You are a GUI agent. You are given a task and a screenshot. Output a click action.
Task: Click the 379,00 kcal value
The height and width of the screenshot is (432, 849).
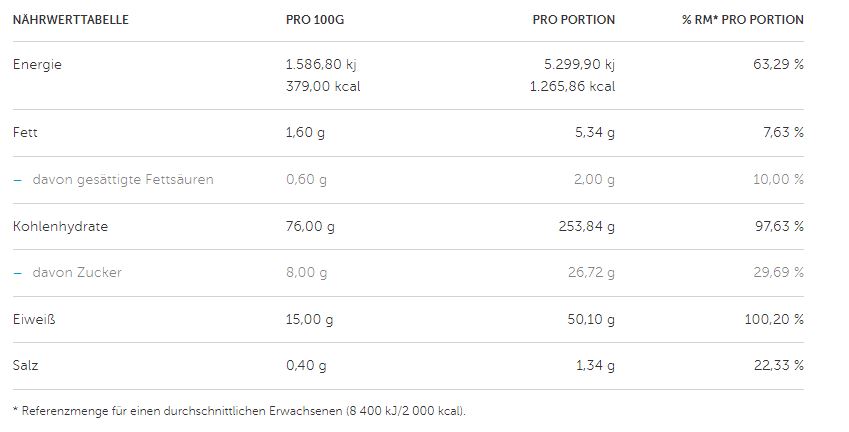[x=323, y=86]
